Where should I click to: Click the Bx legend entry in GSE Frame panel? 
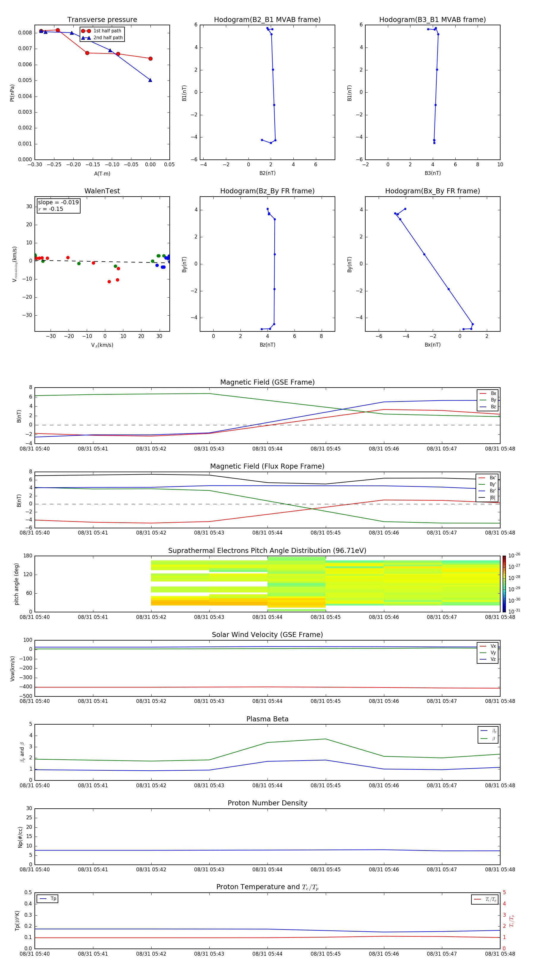488,393
